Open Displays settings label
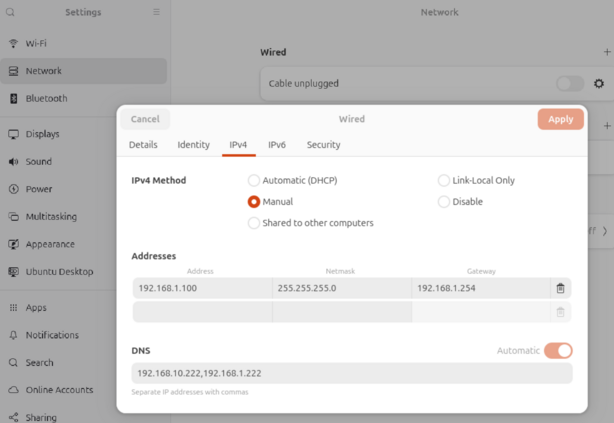The image size is (614, 423). click(x=43, y=134)
